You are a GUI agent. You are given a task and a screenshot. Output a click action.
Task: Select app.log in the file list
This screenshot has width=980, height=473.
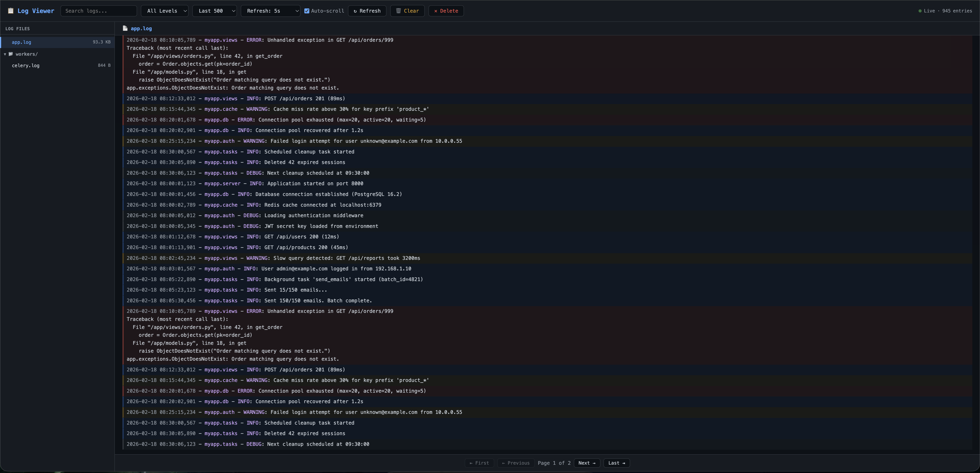pos(57,42)
